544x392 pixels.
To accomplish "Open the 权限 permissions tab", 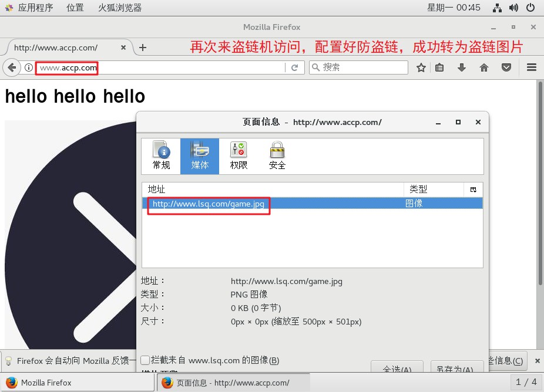I will coord(239,156).
